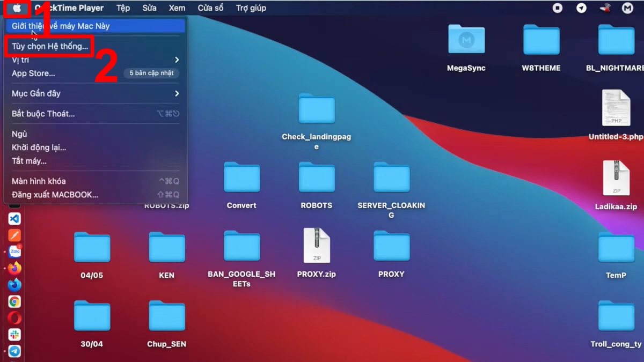Click "Khởi động lại..." to restart
The height and width of the screenshot is (362, 644).
click(39, 147)
